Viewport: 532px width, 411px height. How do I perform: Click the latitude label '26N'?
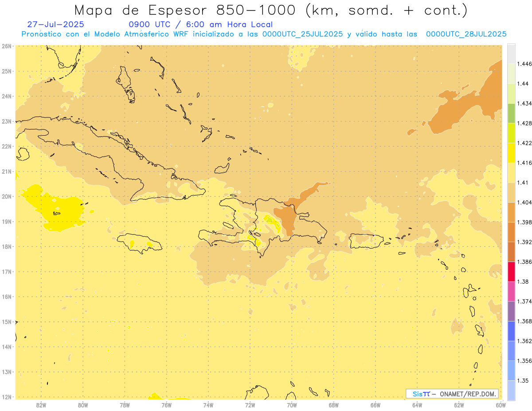(7, 46)
